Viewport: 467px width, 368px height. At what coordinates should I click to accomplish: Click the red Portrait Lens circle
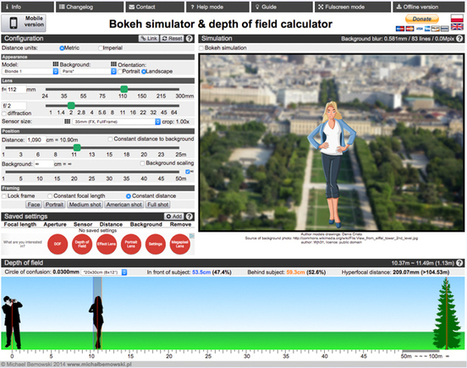(131, 244)
